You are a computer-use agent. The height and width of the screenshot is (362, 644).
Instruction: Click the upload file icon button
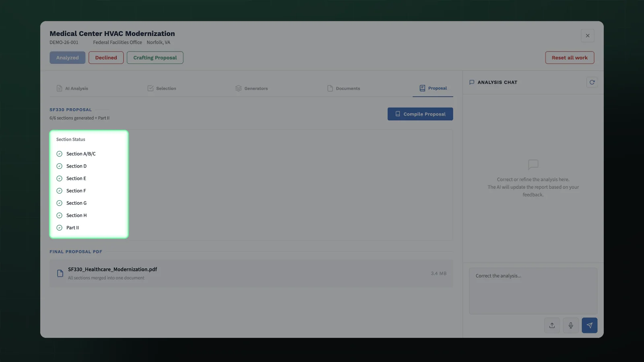point(552,325)
